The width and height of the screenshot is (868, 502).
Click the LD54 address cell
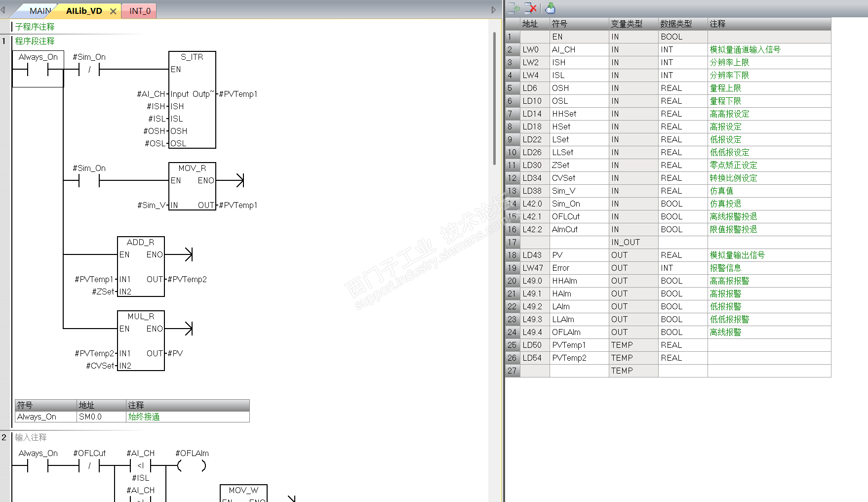click(535, 358)
